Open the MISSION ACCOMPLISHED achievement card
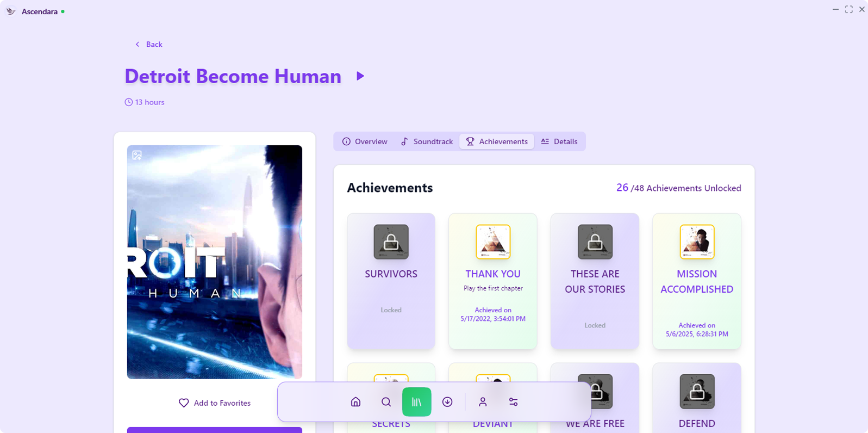Viewport: 868px width, 433px height. click(697, 281)
